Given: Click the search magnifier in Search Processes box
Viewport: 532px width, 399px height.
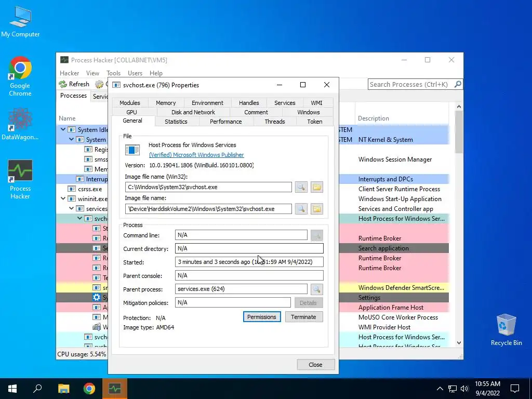Looking at the screenshot, I should coord(458,84).
